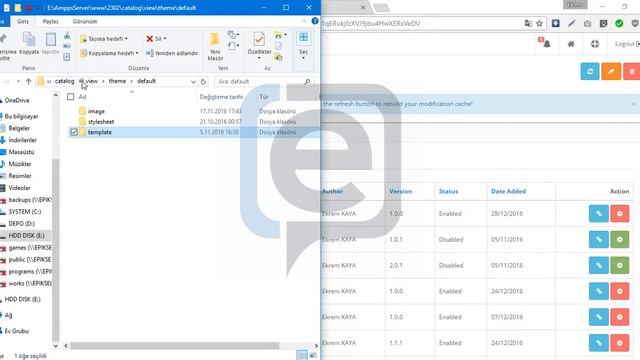Click the up-arrow navigate to parent folder
The width and height of the screenshot is (640, 360).
click(x=29, y=82)
